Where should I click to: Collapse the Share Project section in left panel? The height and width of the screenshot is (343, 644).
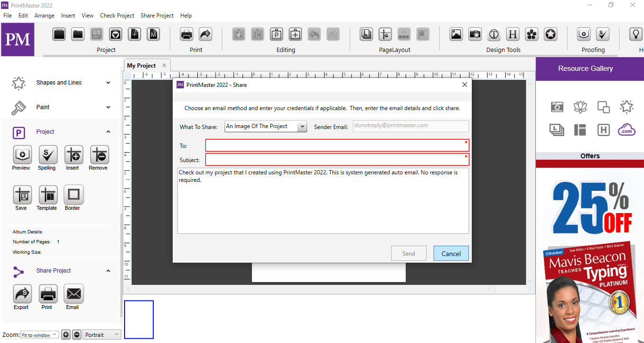108,271
